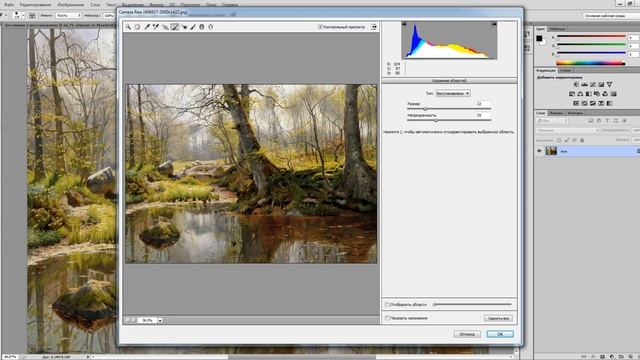This screenshot has width=640, height=360.
Task: Open the layer blend mode dropdown
Action: pos(568,130)
